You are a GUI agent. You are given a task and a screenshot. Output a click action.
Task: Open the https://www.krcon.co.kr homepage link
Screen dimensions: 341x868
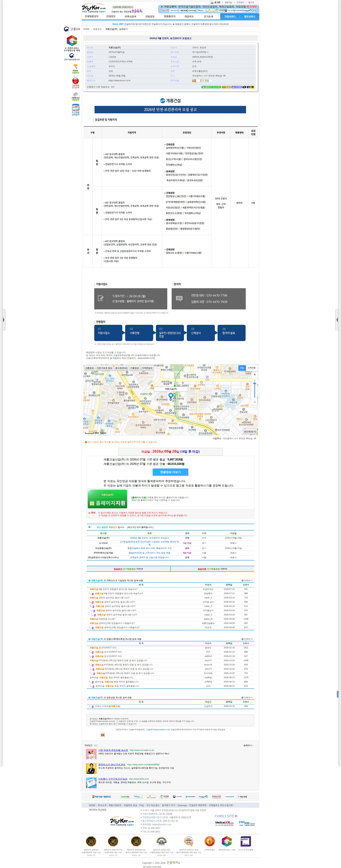pyautogui.click(x=119, y=81)
